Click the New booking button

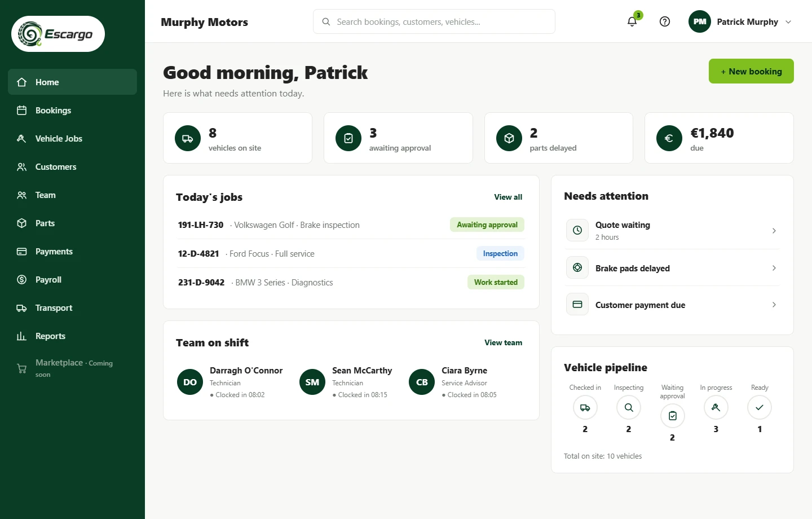[751, 71]
